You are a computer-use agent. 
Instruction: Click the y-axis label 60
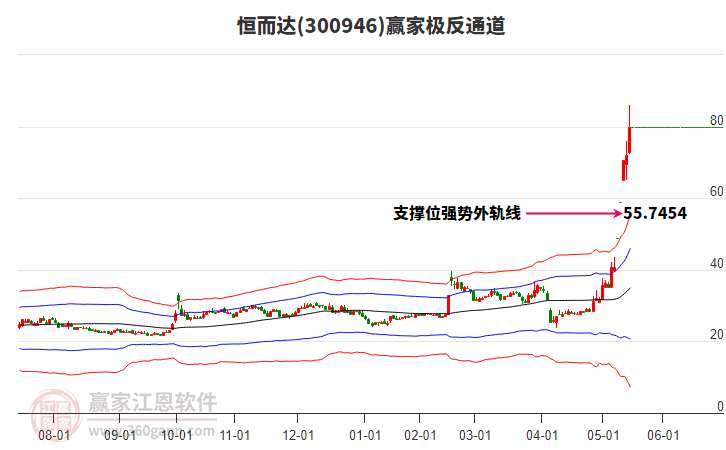tap(716, 191)
